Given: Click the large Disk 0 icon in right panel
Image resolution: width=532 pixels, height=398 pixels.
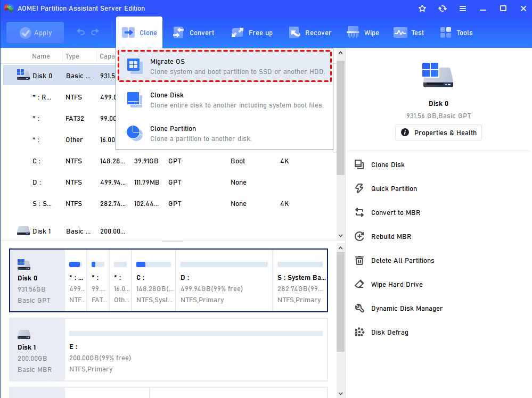Looking at the screenshot, I should [x=438, y=75].
